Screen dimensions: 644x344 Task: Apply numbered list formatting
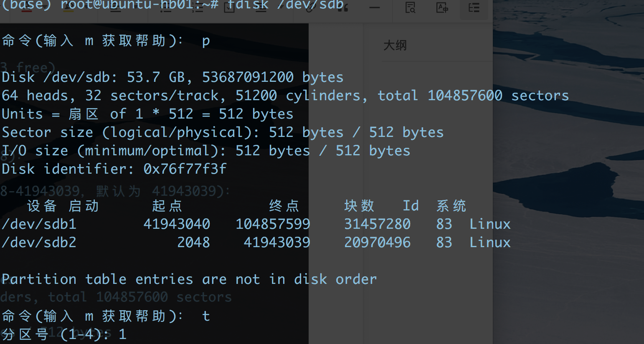point(198,8)
